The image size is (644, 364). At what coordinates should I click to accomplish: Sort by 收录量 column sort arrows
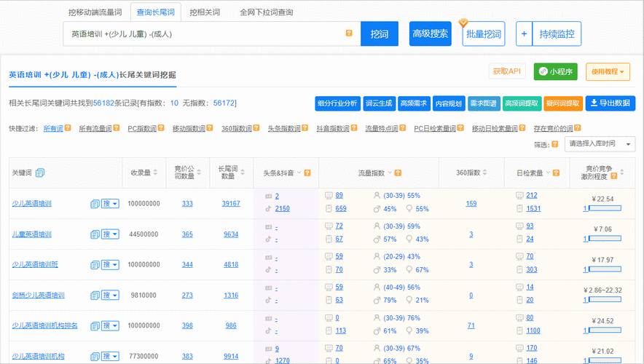(x=155, y=173)
